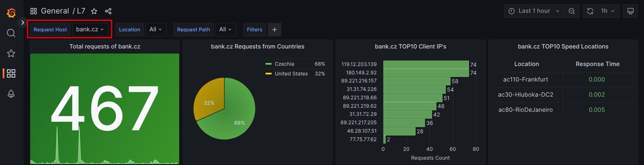Sort by Location column header
The height and width of the screenshot is (165, 644).
527,64
